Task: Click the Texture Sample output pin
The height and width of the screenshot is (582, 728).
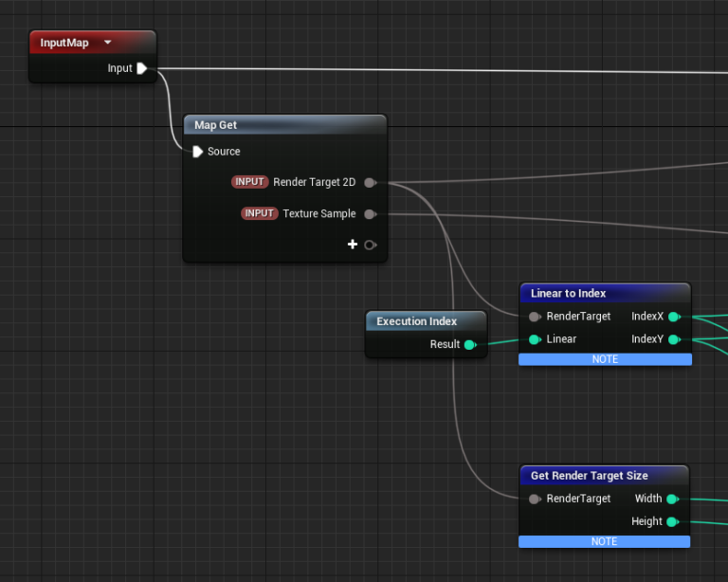Action: pos(370,214)
